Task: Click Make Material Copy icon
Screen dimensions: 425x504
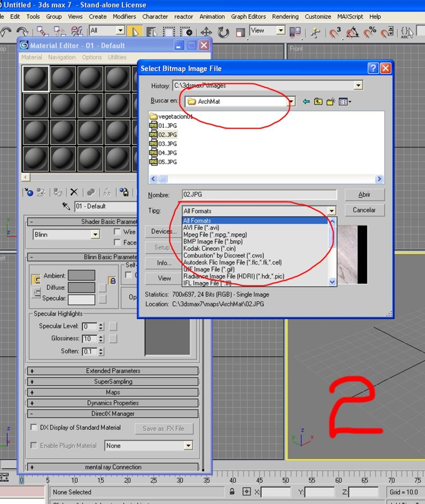Action: [x=91, y=192]
